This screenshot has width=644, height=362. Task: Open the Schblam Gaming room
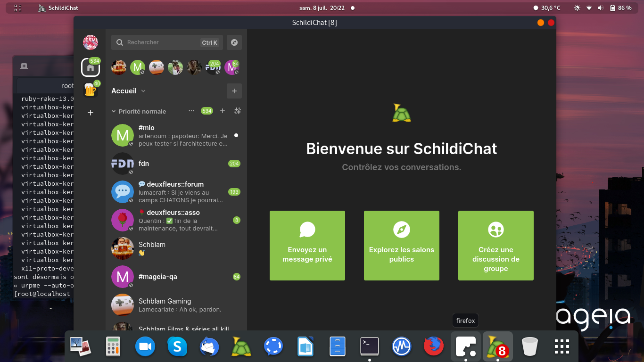click(x=176, y=305)
